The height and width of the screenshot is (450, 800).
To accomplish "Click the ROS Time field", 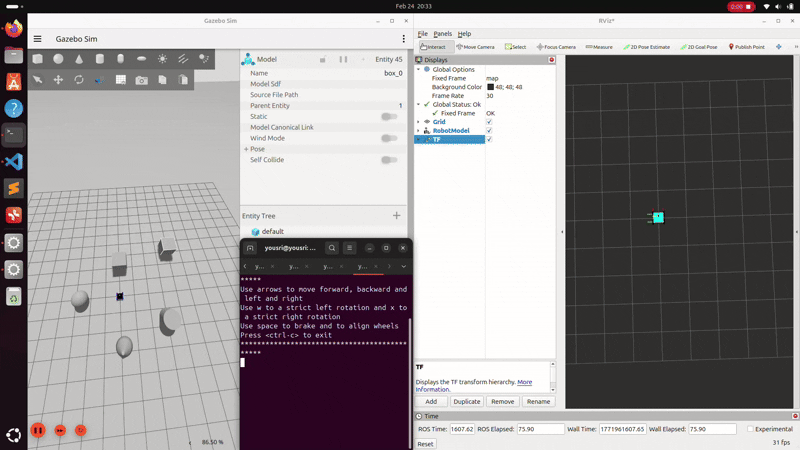I will [462, 429].
